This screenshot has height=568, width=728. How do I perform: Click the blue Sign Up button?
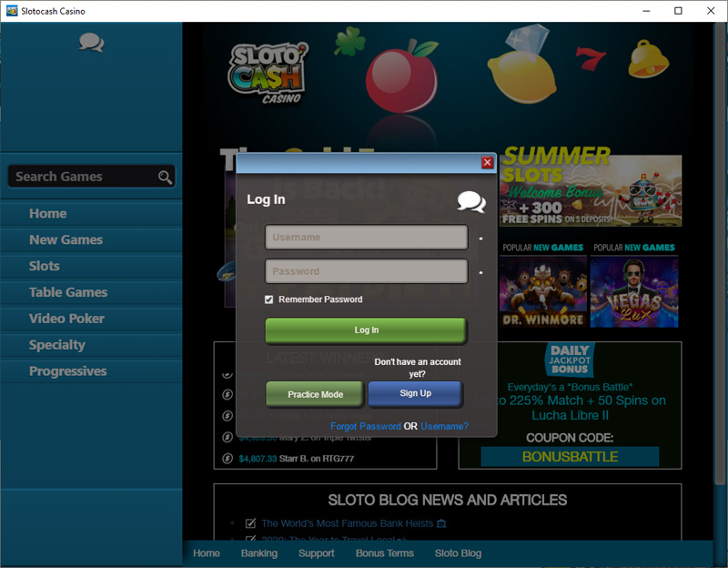pyautogui.click(x=416, y=393)
